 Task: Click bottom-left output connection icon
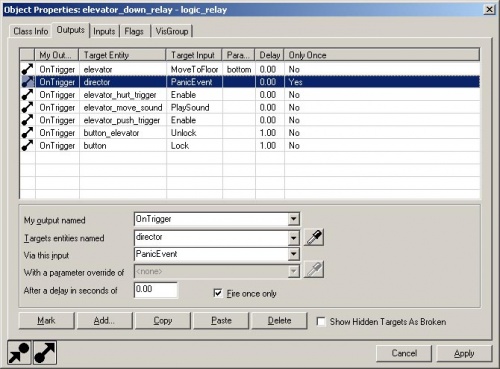[45, 352]
